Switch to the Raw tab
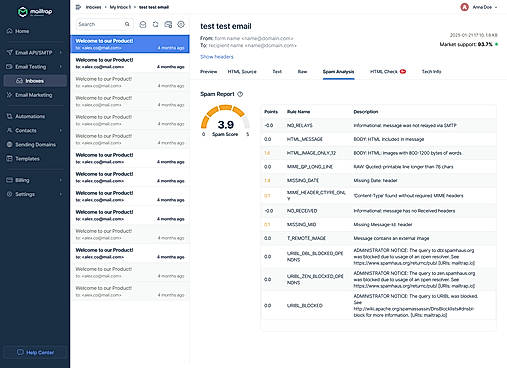Image resolution: width=507 pixels, height=368 pixels. (x=302, y=72)
